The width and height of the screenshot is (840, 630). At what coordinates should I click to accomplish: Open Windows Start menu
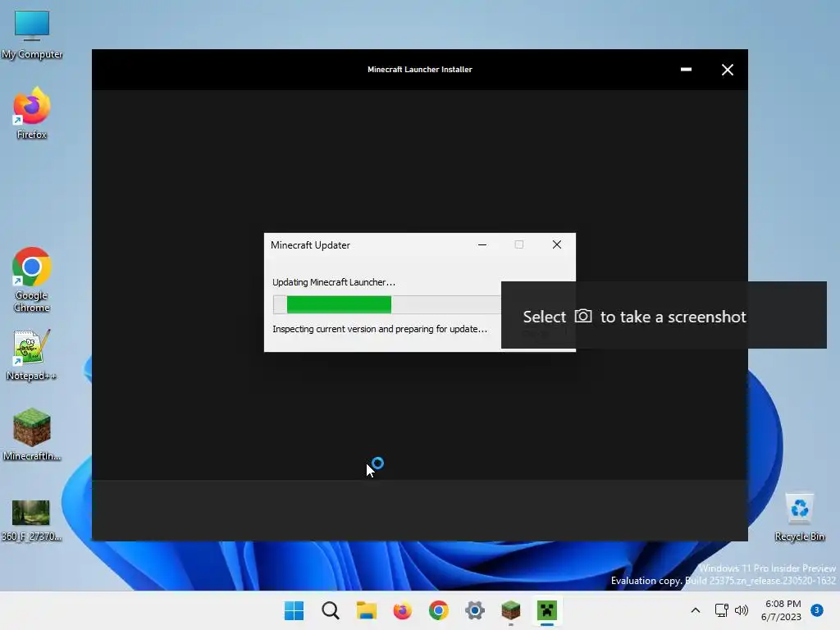point(294,610)
